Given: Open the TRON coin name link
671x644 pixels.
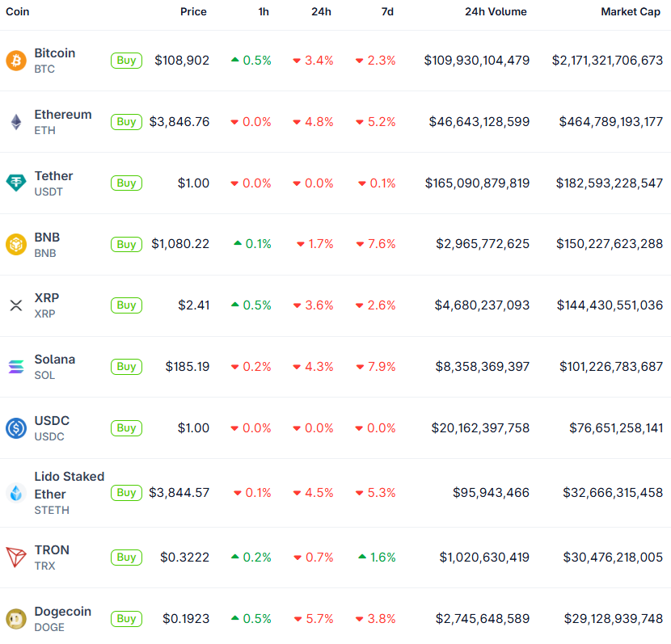Looking at the screenshot, I should (52, 550).
